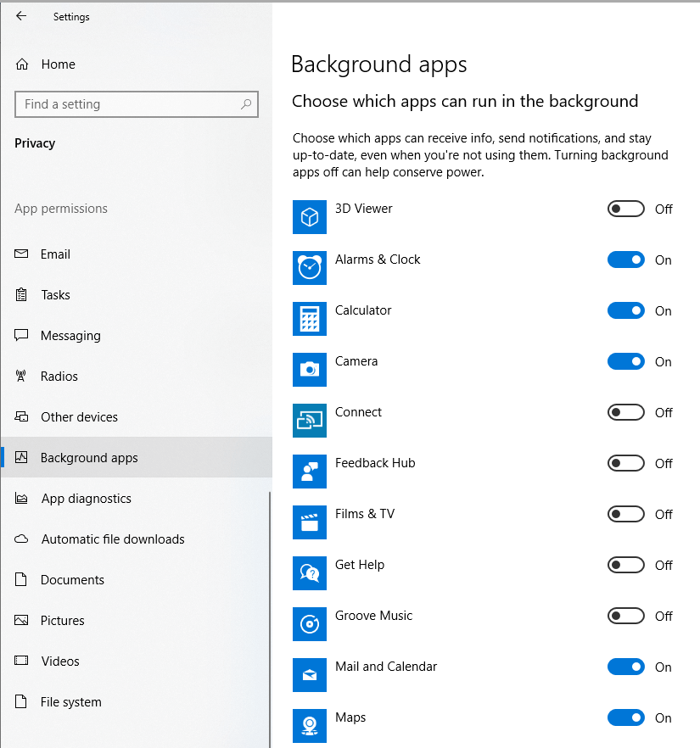700x748 pixels.
Task: Click the sidebar scrollbar
Action: [270, 594]
